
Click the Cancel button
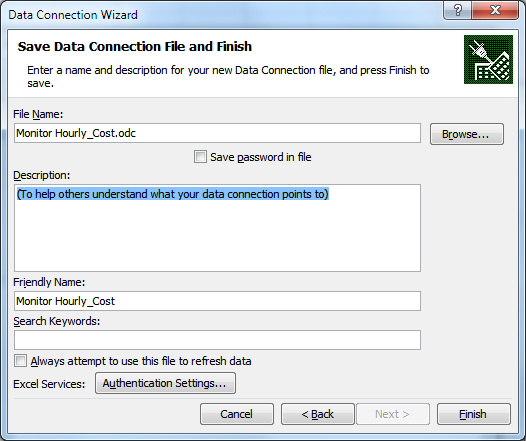[x=237, y=414]
